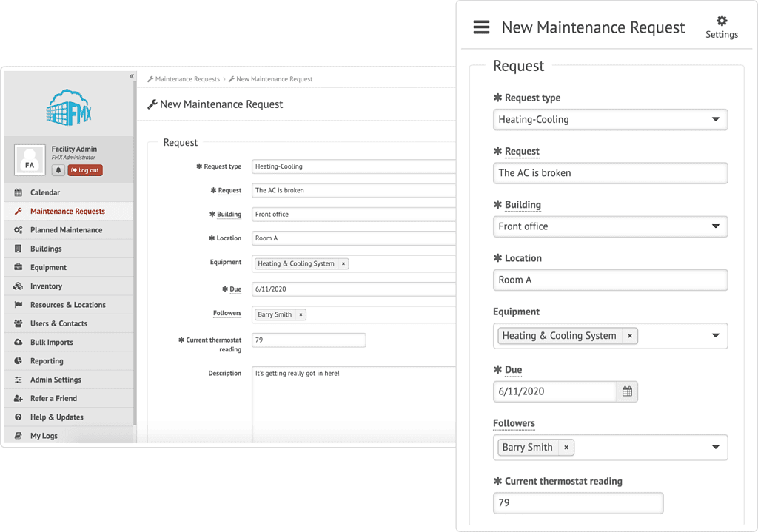Remove the Barry Smith follower tag

(566, 447)
